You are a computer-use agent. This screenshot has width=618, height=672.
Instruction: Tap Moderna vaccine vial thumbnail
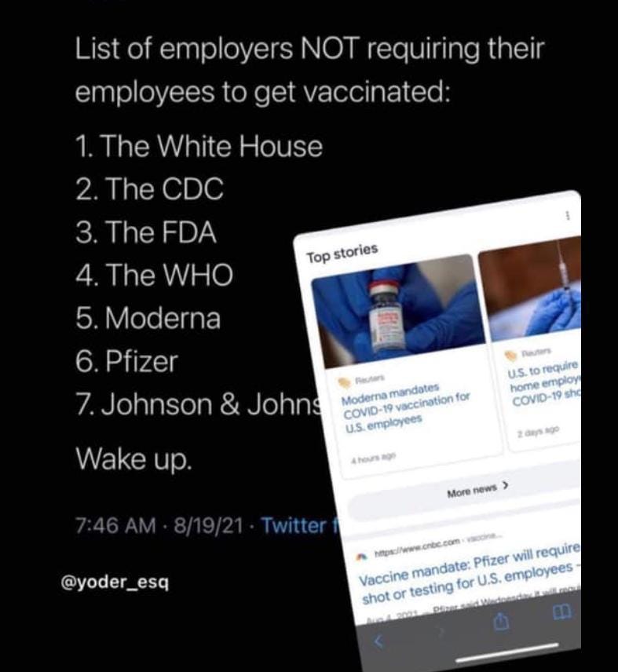click(398, 311)
